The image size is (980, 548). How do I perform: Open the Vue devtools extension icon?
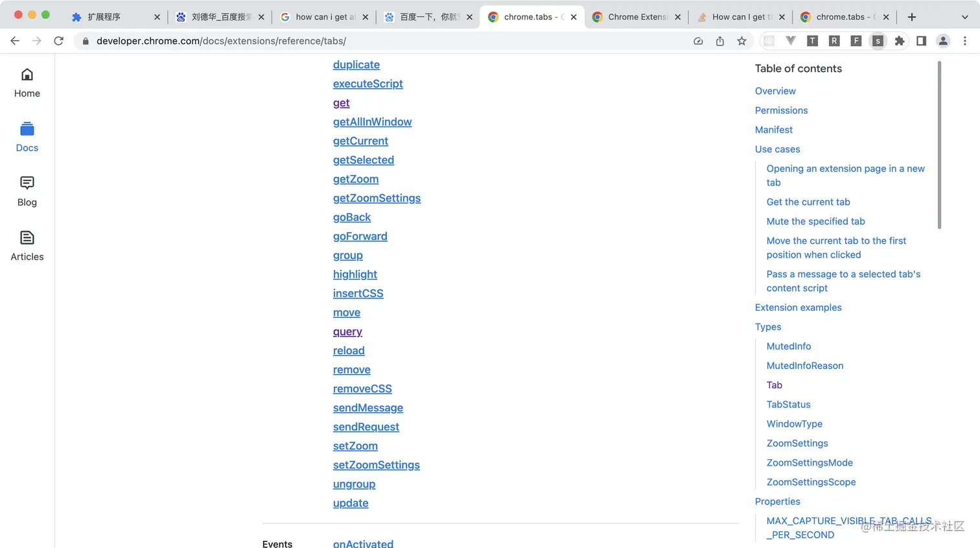791,40
